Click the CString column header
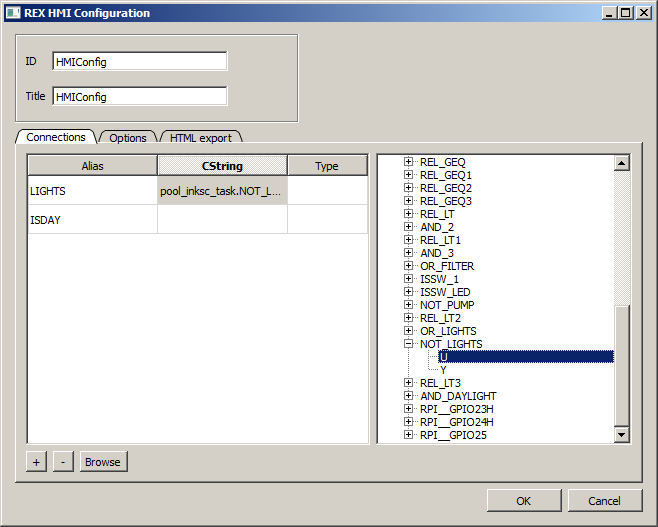Viewport: 658px width, 527px height. (222, 166)
